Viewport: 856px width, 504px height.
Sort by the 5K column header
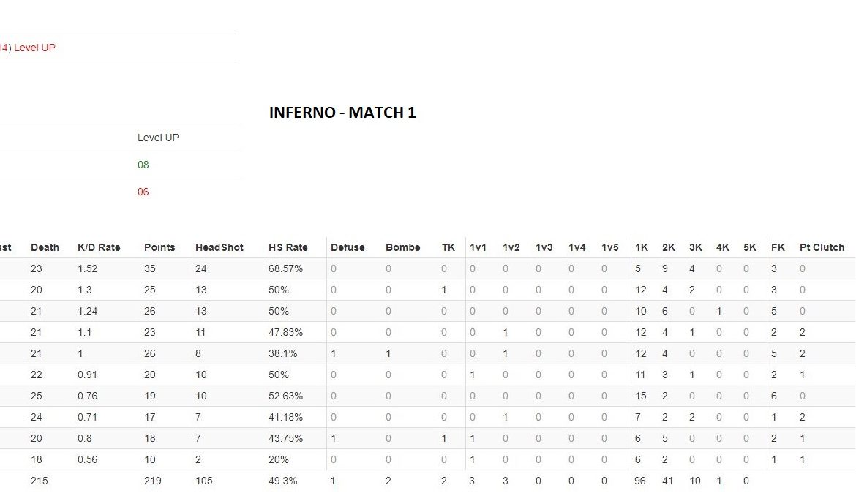tap(750, 247)
